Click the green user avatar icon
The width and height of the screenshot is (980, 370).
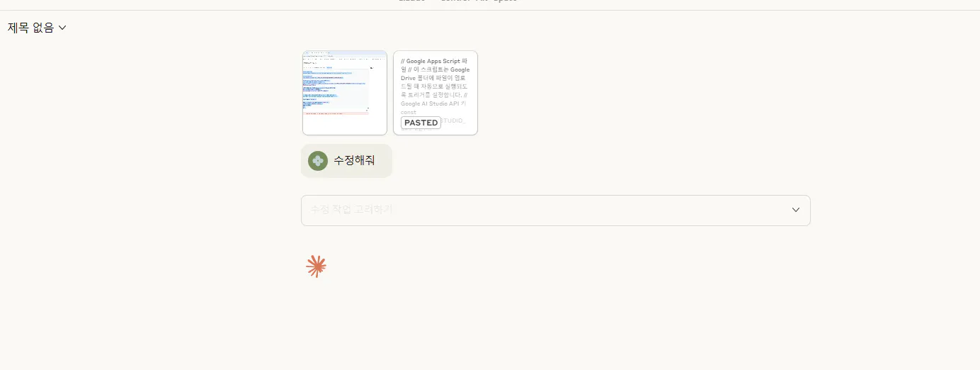pos(318,161)
